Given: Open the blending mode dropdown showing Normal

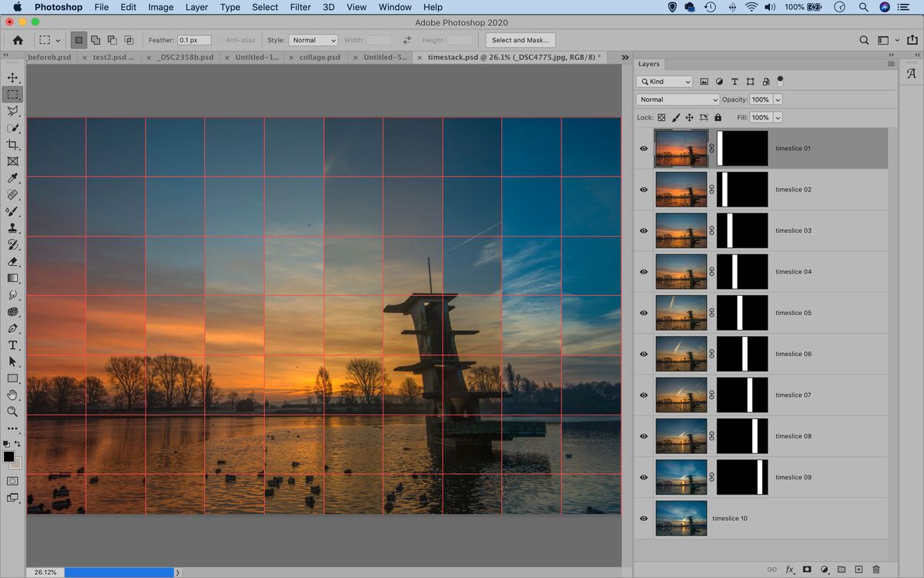Looking at the screenshot, I should (x=676, y=99).
